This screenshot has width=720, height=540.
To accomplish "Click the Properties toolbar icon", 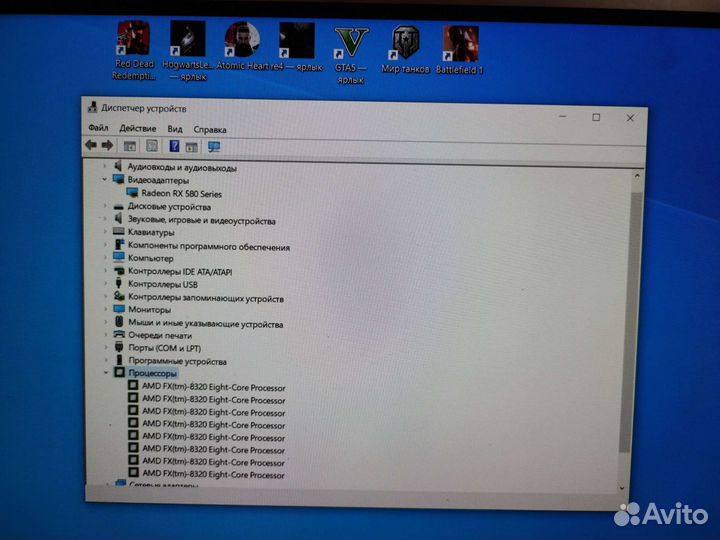I will (x=152, y=146).
